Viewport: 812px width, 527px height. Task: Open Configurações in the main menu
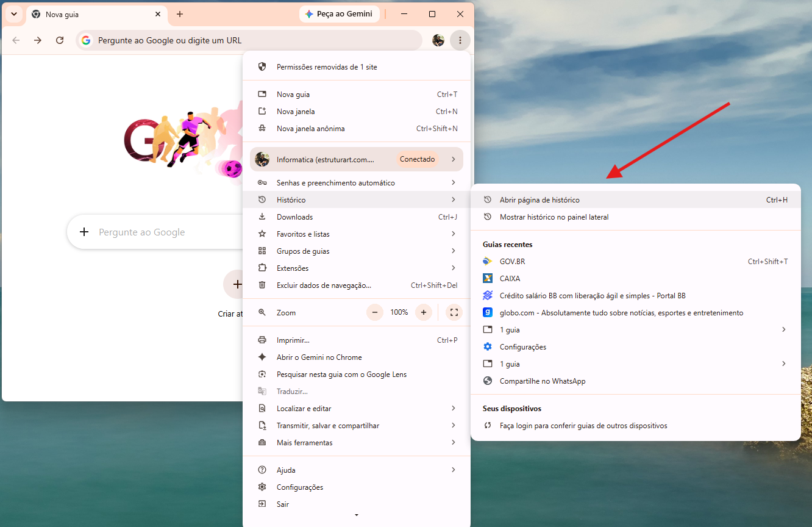[x=357, y=487]
